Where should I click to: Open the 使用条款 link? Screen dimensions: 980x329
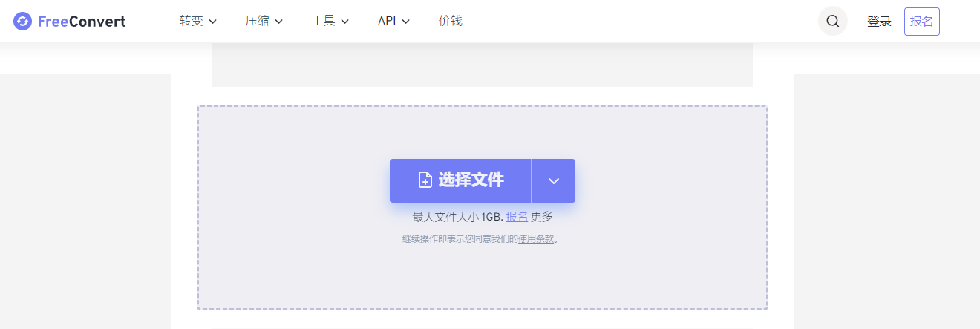point(536,239)
